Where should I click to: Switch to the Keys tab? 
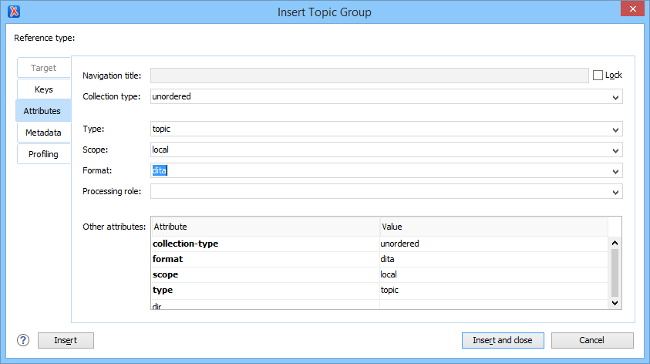(x=44, y=90)
